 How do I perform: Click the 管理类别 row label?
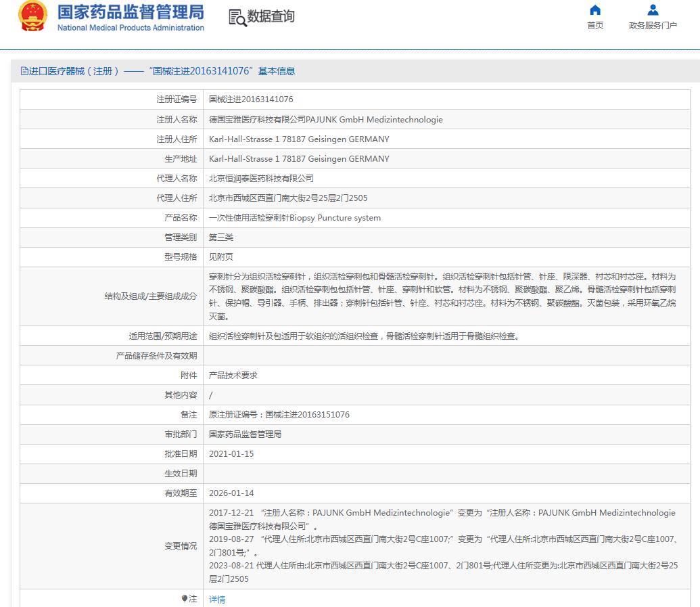(181, 237)
